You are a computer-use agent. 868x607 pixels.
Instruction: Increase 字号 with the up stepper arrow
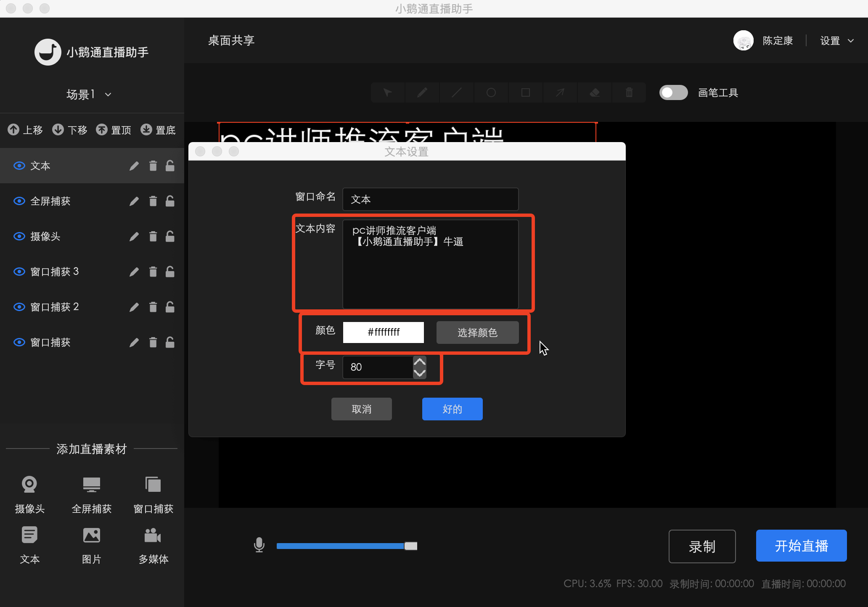pos(419,362)
